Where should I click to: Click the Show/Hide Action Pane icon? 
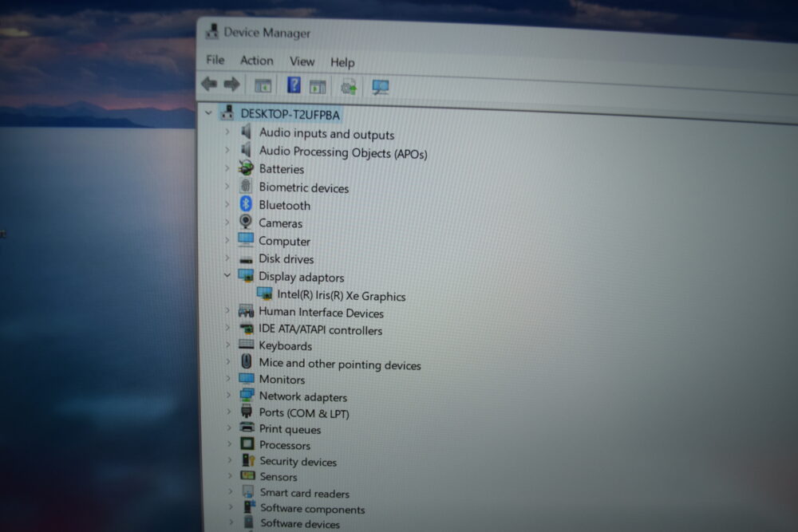pos(318,86)
